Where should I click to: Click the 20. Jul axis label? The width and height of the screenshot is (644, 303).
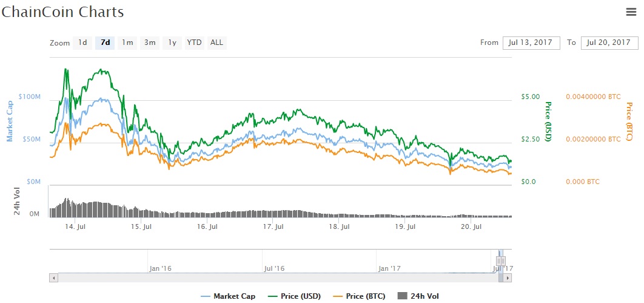(x=471, y=226)
